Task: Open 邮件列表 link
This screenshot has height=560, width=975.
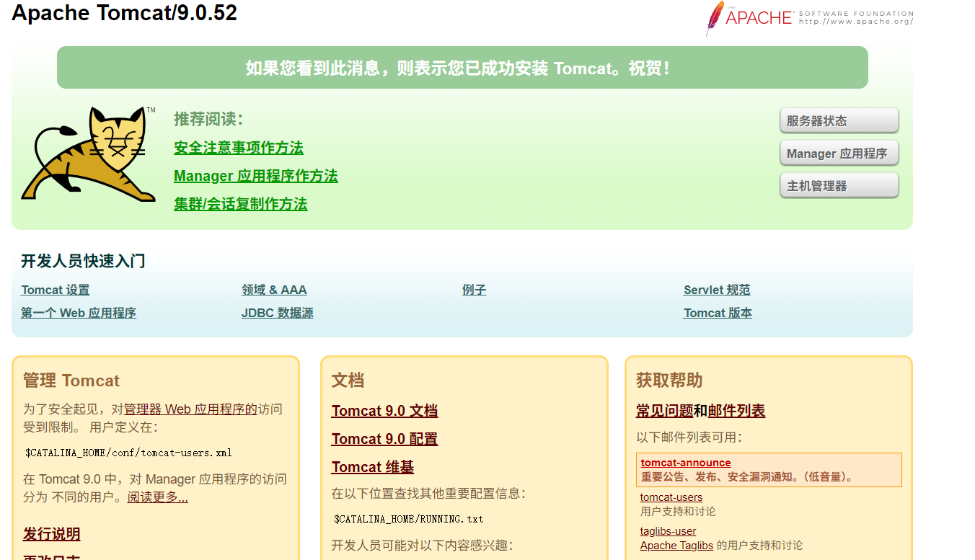Action: click(x=736, y=411)
